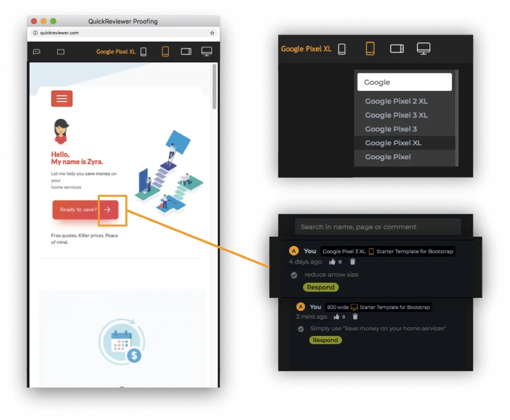This screenshot has height=420, width=510.
Task: Choose Google Pixel 2 XL from list
Action: [x=405, y=101]
